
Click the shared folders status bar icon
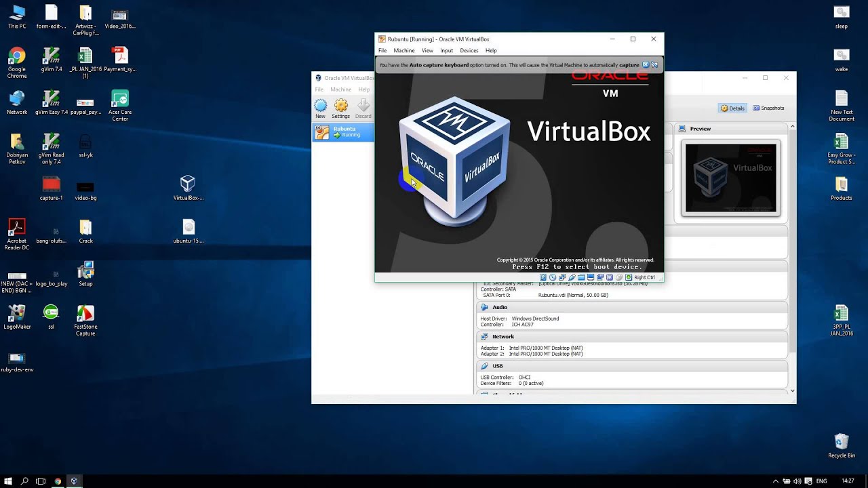pyautogui.click(x=581, y=277)
